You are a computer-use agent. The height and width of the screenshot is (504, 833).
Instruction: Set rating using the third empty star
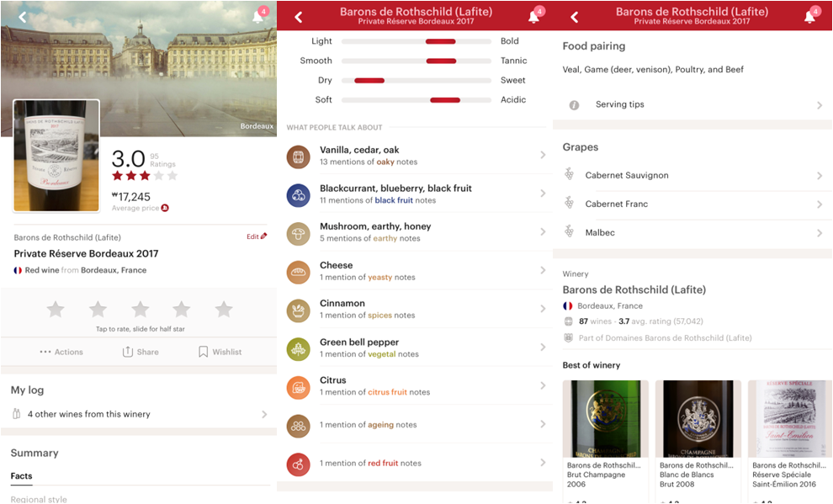140,310
